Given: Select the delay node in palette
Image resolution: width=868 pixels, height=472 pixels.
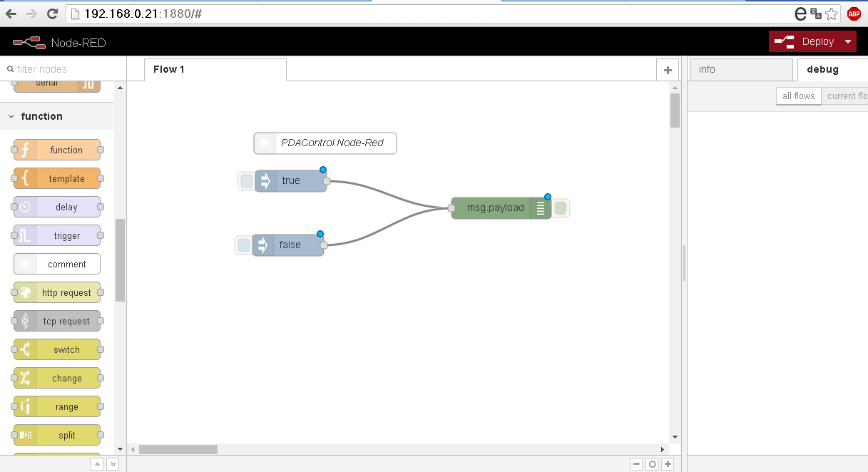Looking at the screenshot, I should click(57, 207).
